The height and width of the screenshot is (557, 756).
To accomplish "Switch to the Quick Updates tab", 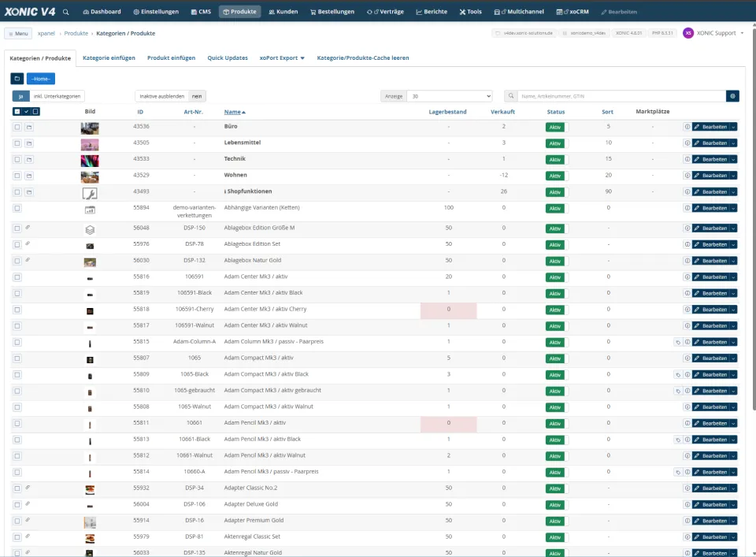I will [228, 58].
